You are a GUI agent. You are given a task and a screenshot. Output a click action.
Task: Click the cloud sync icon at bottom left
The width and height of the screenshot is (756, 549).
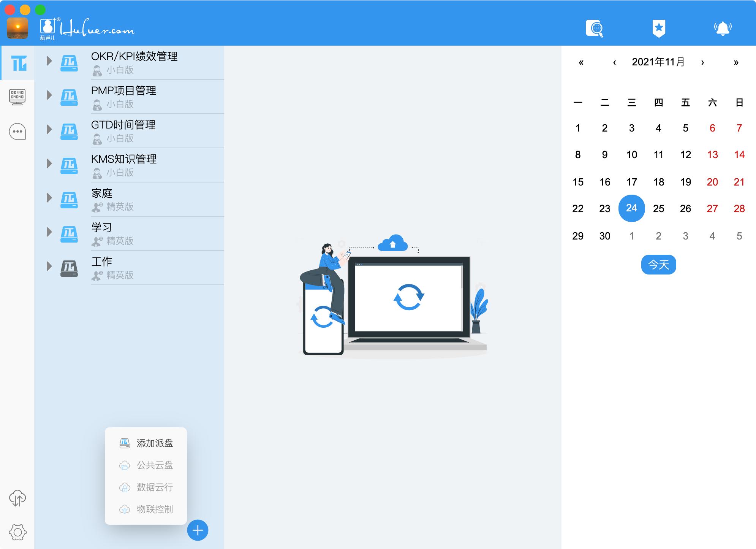click(17, 498)
